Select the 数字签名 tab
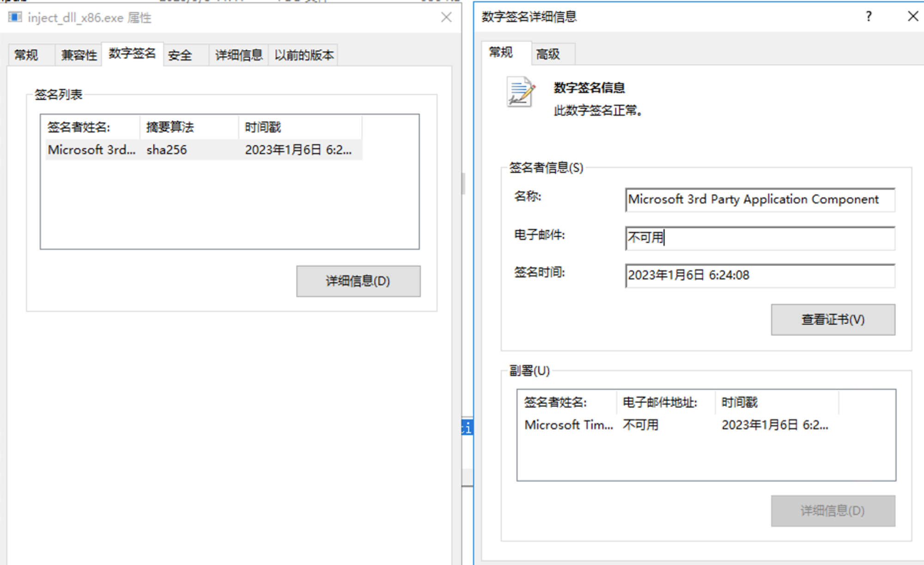924x565 pixels. coord(132,54)
